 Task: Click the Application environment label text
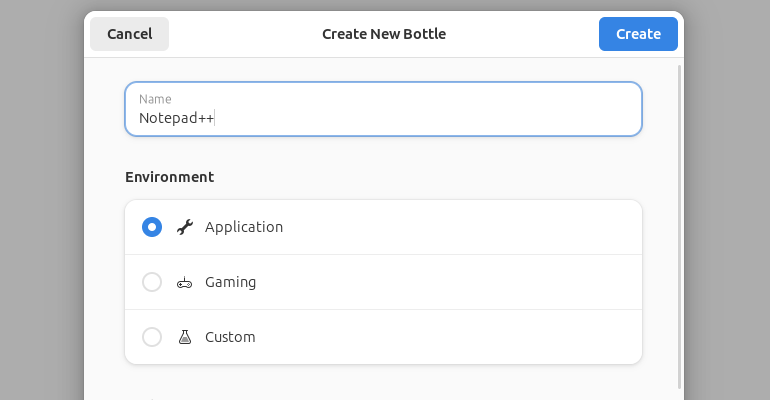click(244, 227)
